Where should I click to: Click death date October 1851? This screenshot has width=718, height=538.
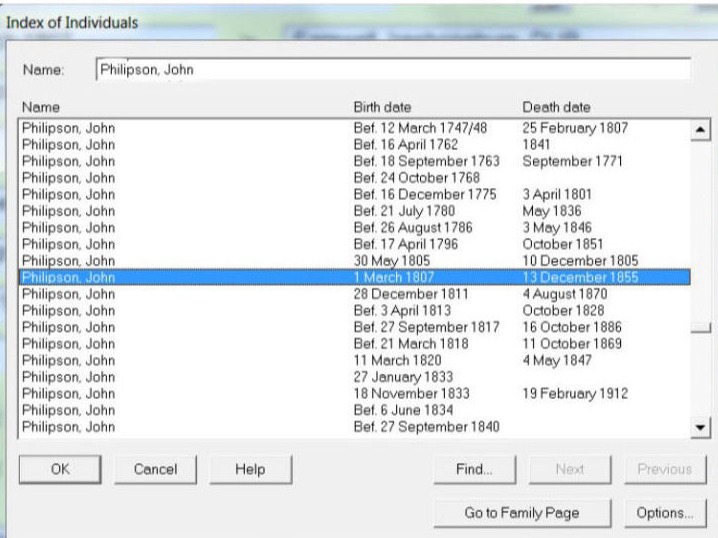point(563,244)
